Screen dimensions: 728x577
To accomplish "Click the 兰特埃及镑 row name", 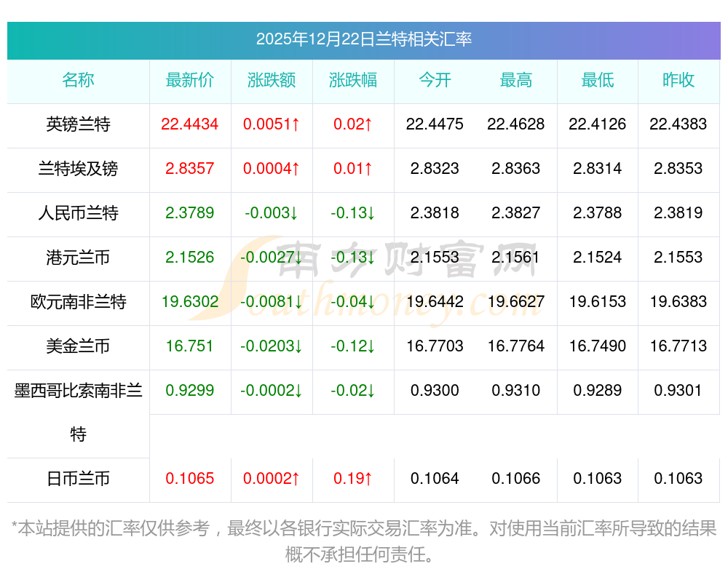I will 78,168.
